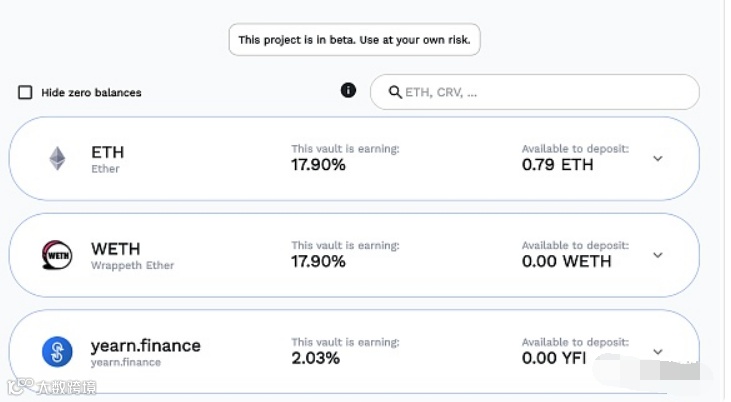Select the WETH Wrappeth Ether vault name
The height and width of the screenshot is (402, 731).
(116, 249)
